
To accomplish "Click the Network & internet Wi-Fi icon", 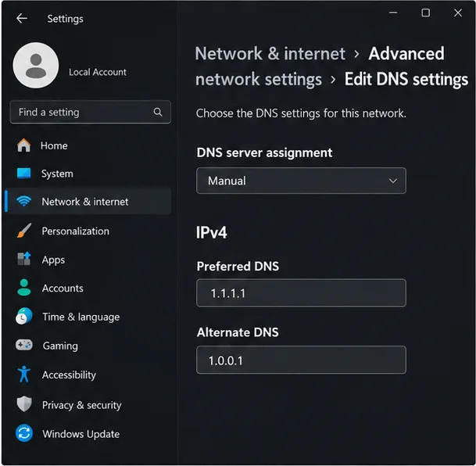I will [x=23, y=201].
